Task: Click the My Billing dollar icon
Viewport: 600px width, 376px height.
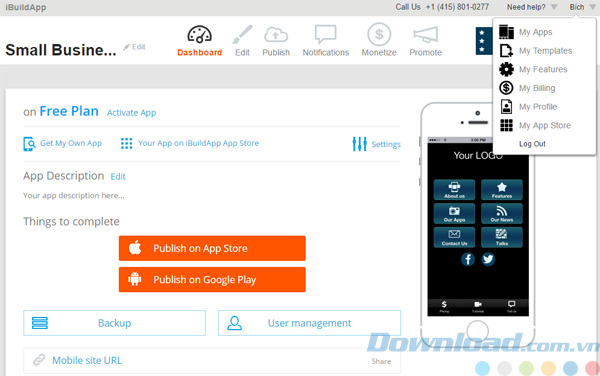Action: tap(506, 88)
